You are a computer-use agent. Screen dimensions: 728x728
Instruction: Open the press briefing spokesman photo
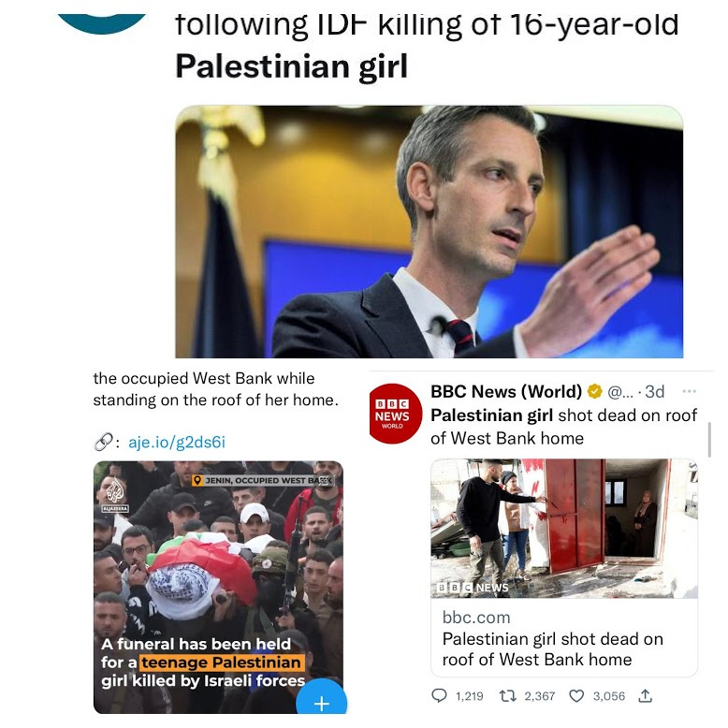coord(429,232)
